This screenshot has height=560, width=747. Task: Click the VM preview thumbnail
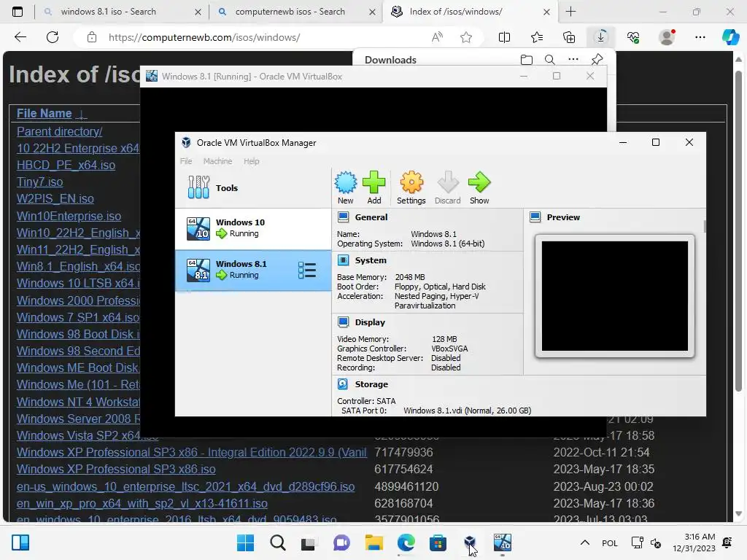[x=614, y=296]
